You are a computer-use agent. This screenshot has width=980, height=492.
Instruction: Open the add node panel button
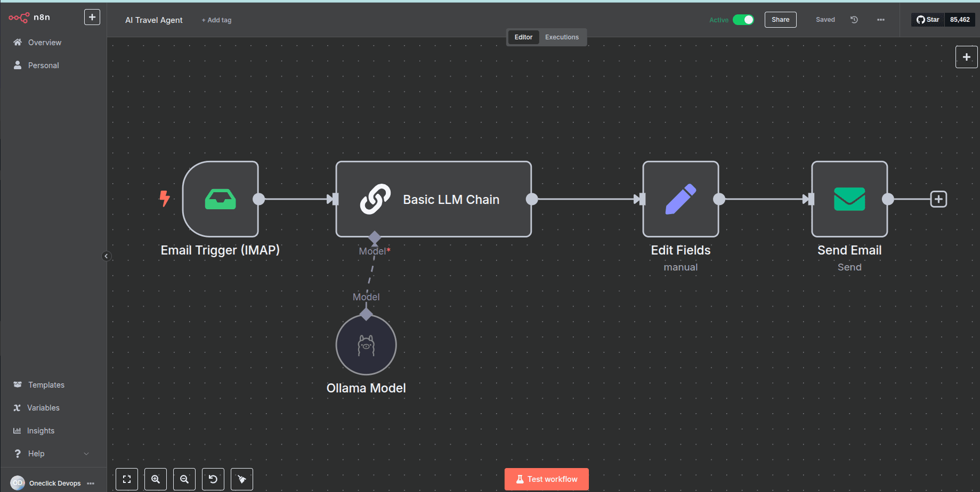(966, 57)
